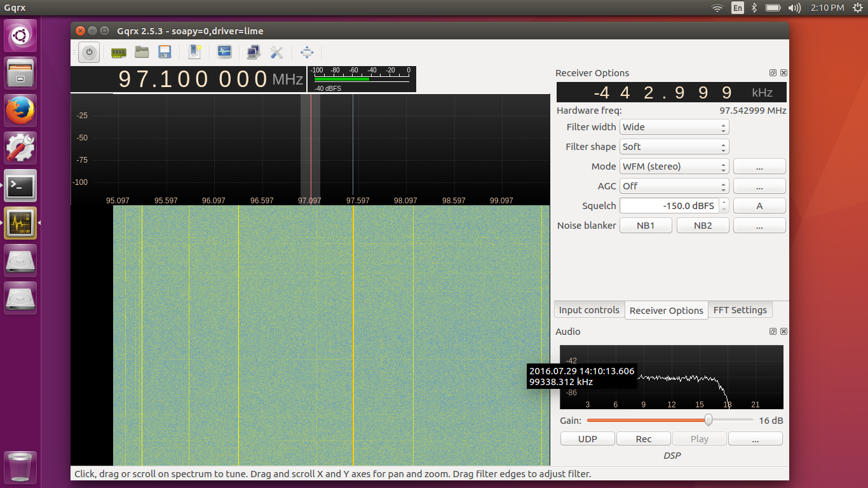Click the audio Gain slider handle
This screenshot has width=868, height=488.
(x=708, y=420)
